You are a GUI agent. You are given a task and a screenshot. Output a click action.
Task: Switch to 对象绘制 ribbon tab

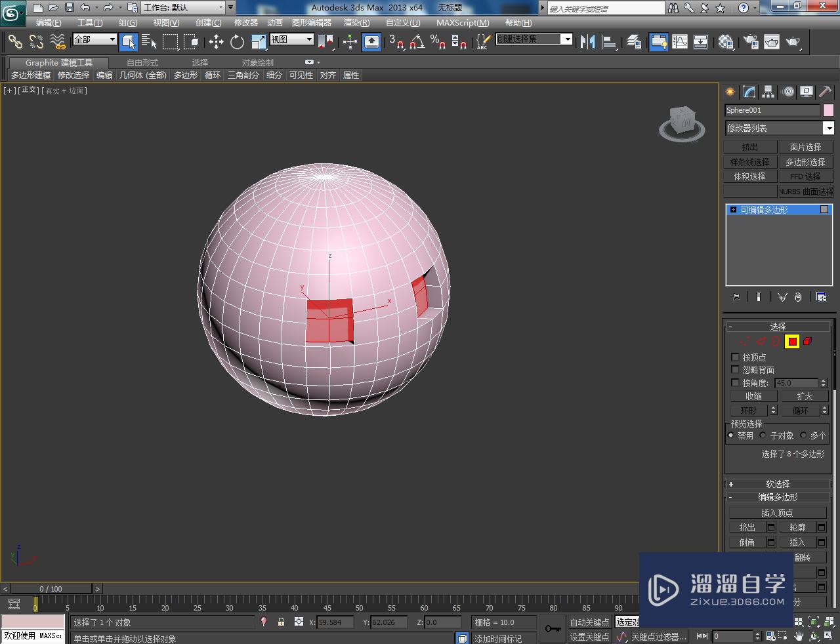coord(258,62)
